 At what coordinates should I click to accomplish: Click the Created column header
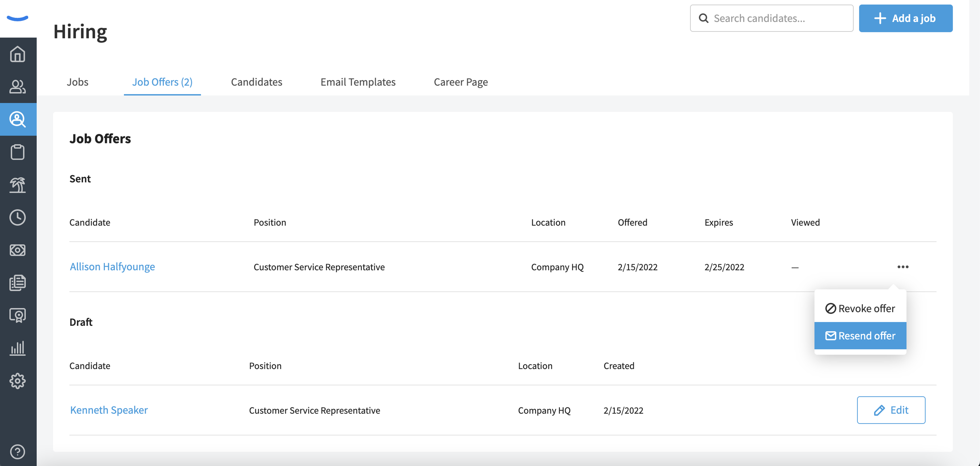619,366
